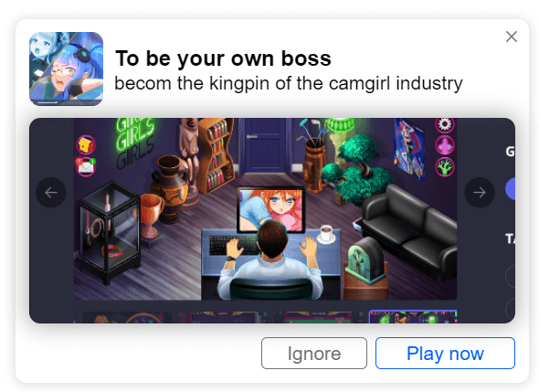This screenshot has width=539, height=392.
Task: Close the ad popup with X
Action: click(512, 37)
